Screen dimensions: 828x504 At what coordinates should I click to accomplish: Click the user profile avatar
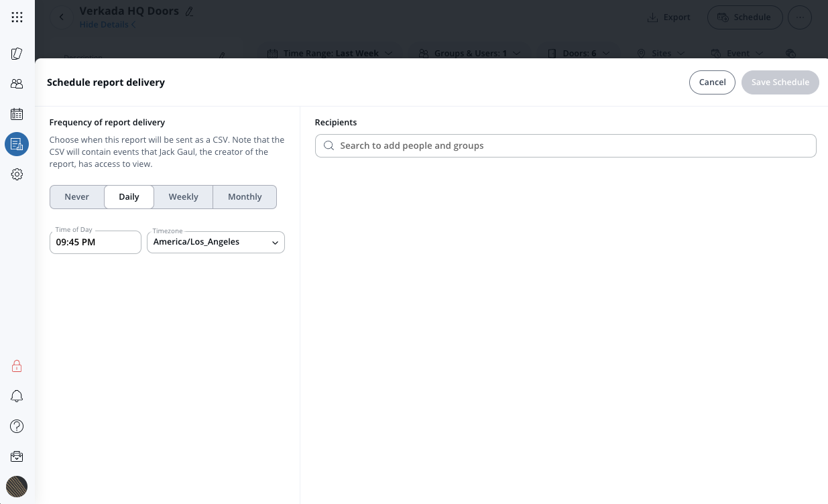coord(17,486)
